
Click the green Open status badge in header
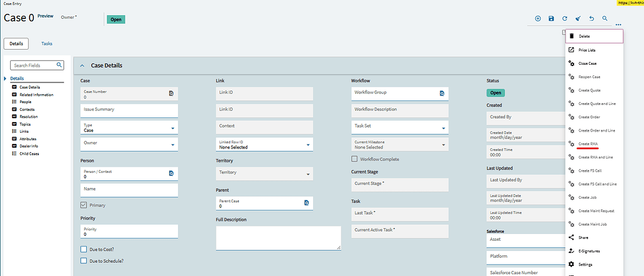coord(116,19)
